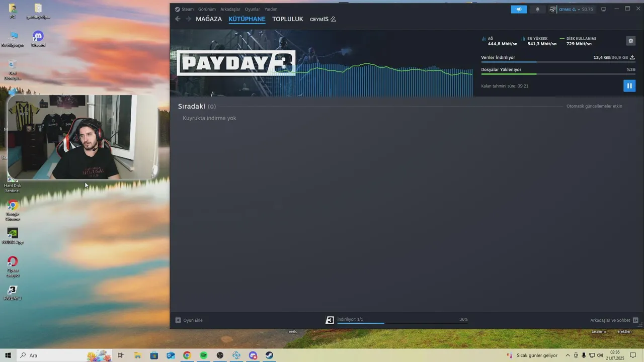Click the 'Kuyrukta indirme yok' text
Viewport: 644px width, 362px height.
[x=209, y=118]
